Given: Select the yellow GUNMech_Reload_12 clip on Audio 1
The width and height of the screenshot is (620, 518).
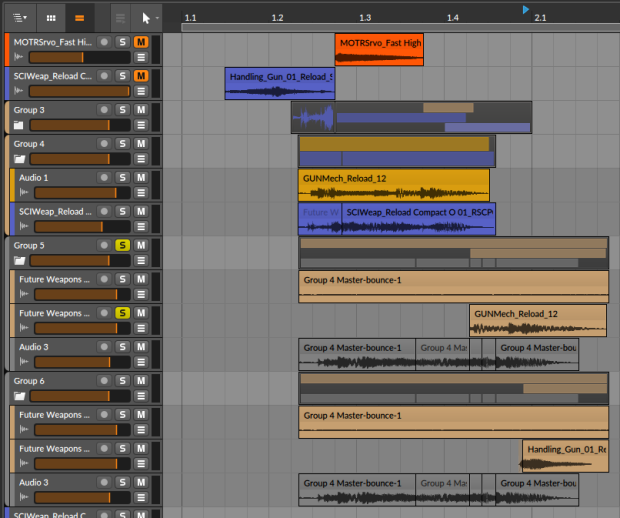Looking at the screenshot, I should 394,185.
